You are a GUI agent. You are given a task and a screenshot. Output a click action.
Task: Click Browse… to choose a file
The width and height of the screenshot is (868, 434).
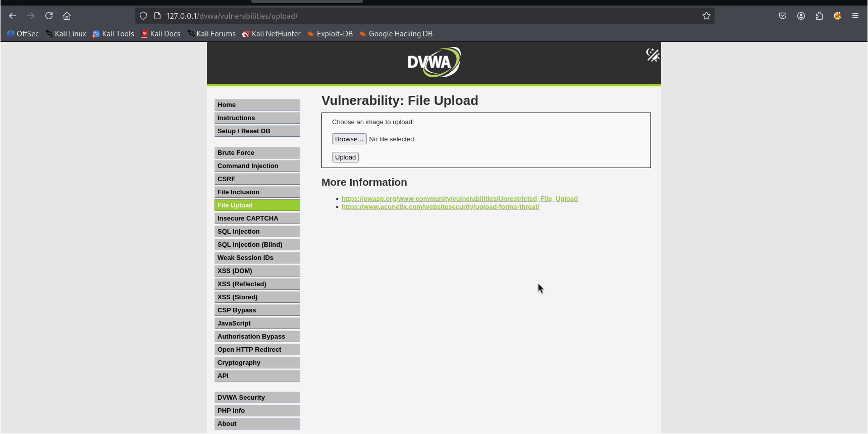[349, 139]
